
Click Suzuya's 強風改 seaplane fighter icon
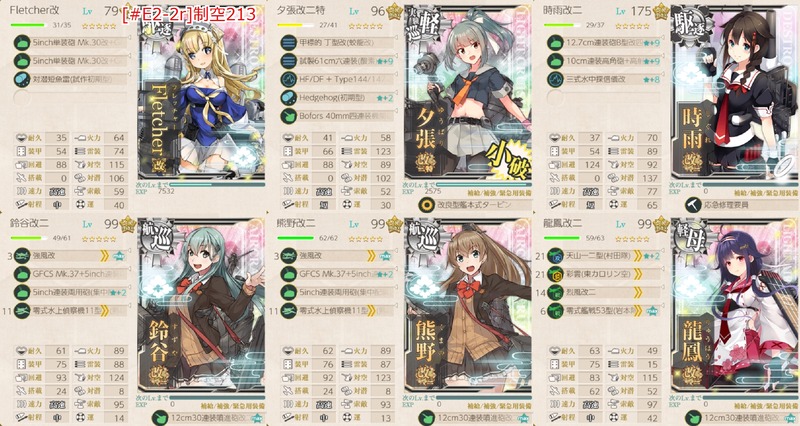point(22,256)
